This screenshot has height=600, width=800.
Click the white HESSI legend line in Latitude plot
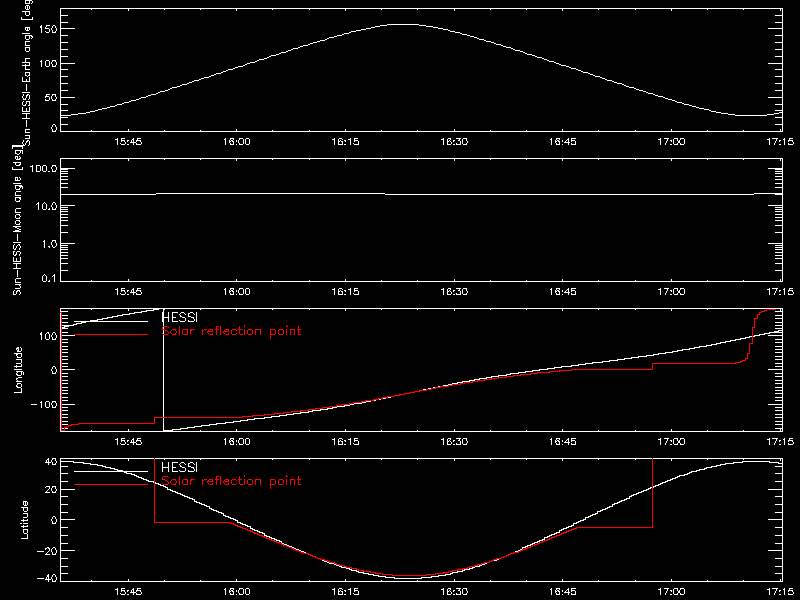click(111, 471)
